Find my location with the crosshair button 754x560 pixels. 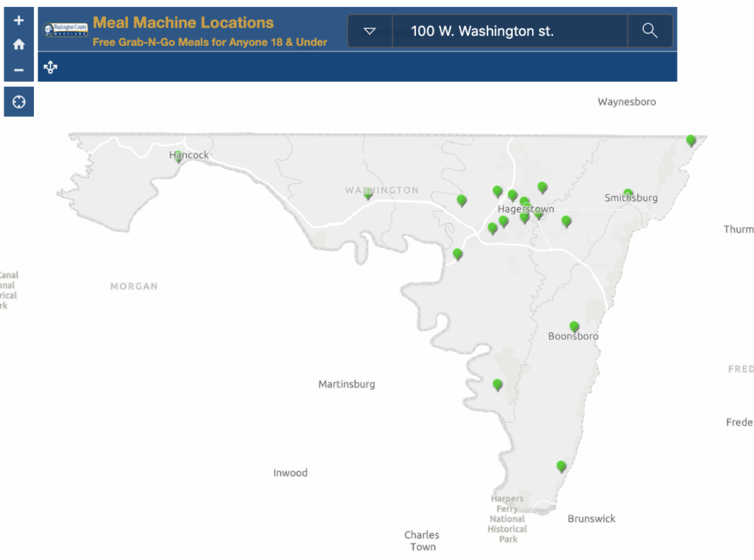pos(19,102)
